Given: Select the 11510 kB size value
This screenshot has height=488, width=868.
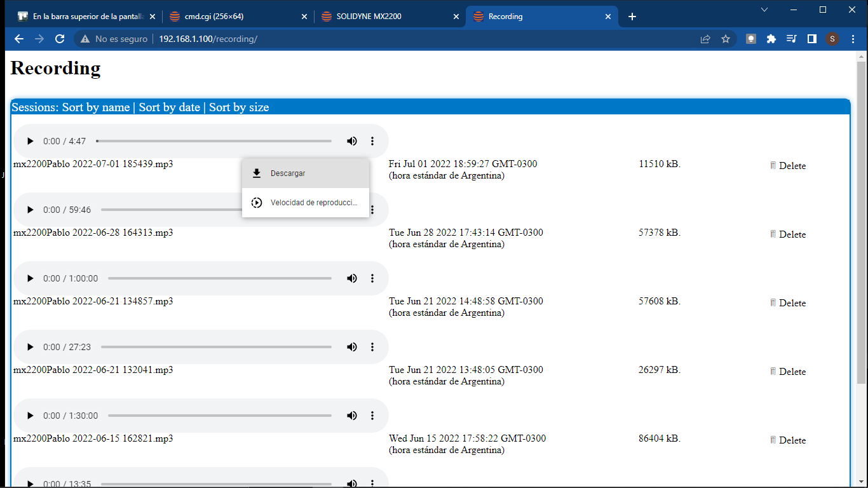Looking at the screenshot, I should click(x=660, y=164).
